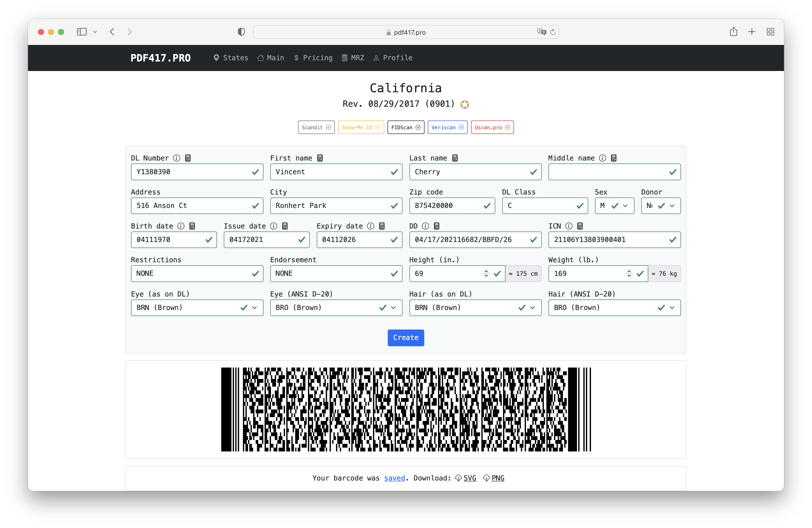Toggle the Show-Me ID compatibility badge
Screen dimensions: 812x528
361,127
